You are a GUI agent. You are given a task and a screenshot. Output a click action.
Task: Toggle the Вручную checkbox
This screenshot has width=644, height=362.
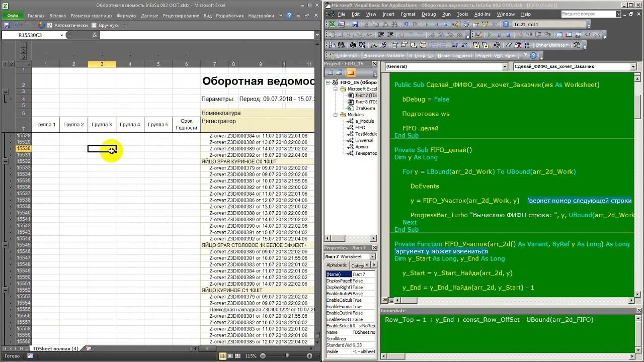(x=94, y=25)
